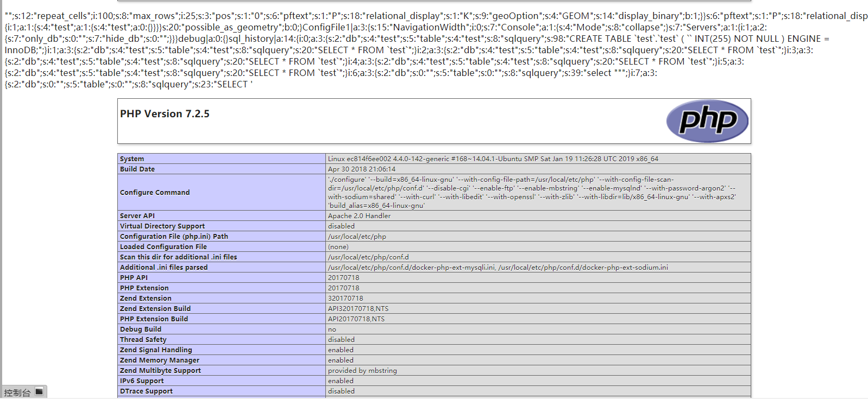
Task: Select the Apache 2.0 Handler value
Action: coord(359,216)
